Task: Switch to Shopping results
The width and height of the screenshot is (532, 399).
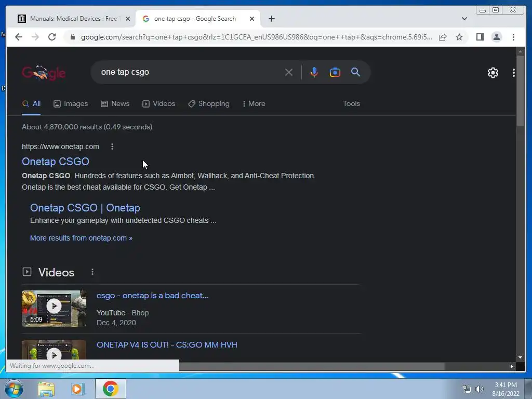Action: [x=209, y=104]
